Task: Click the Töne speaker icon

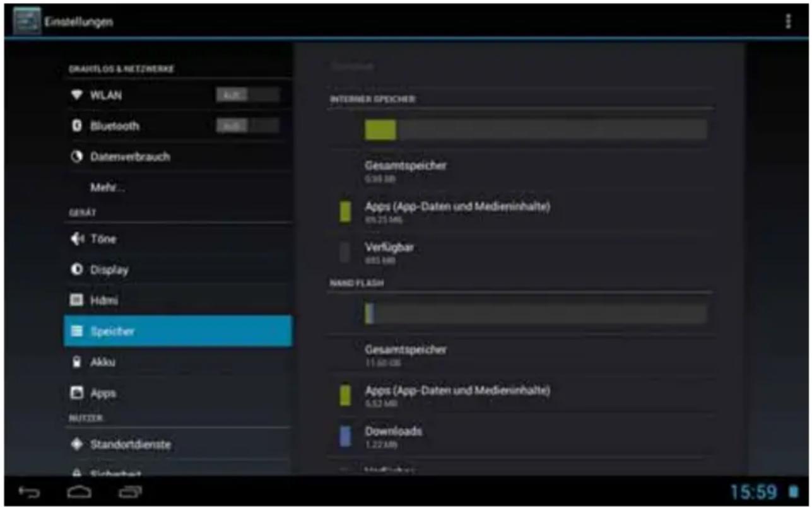Action: 77,239
